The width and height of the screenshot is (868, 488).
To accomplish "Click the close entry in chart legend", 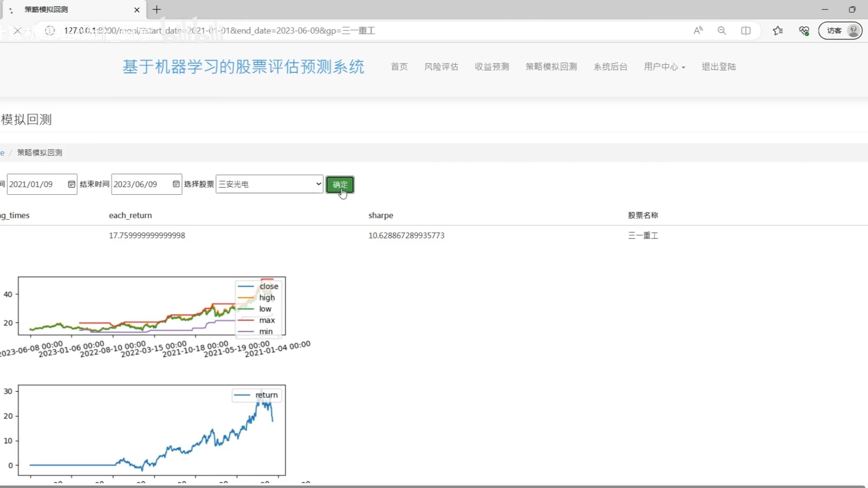I will coord(258,286).
